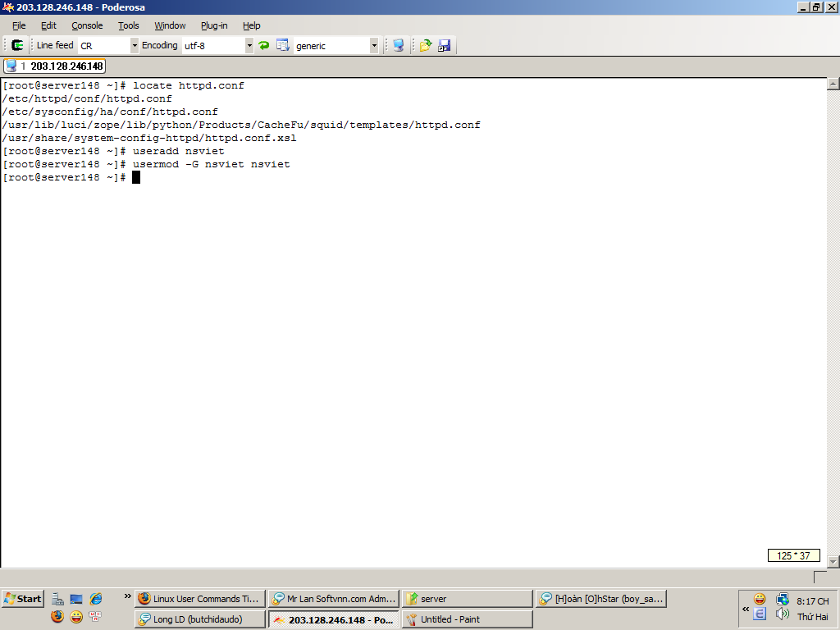Image resolution: width=840 pixels, height=630 pixels.
Task: Expand the Encoding utf-8 dropdown
Action: 249,46
